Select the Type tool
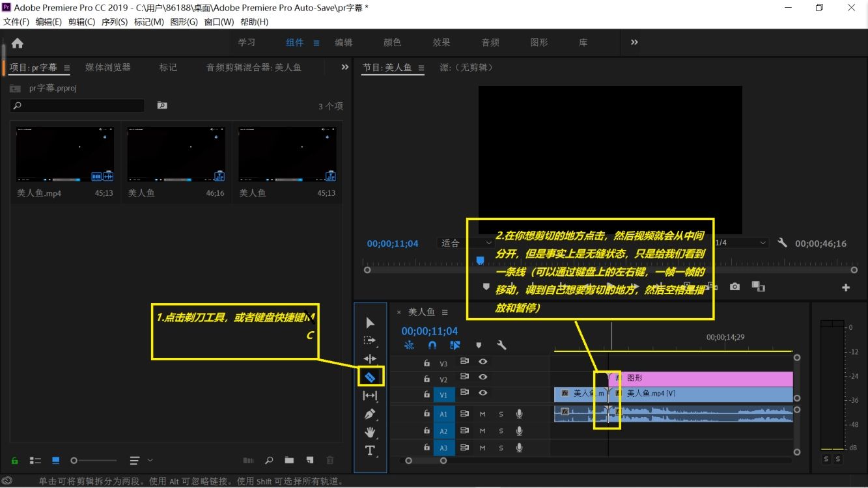 click(x=370, y=450)
